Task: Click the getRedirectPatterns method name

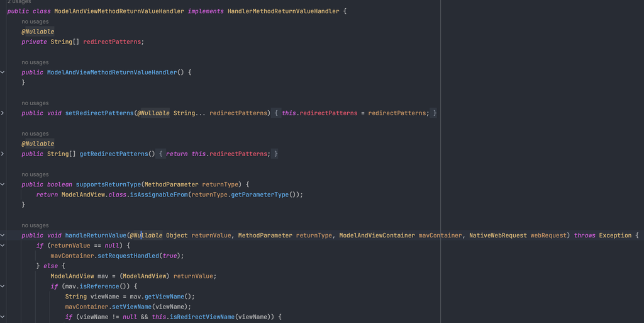Action: [x=114, y=154]
